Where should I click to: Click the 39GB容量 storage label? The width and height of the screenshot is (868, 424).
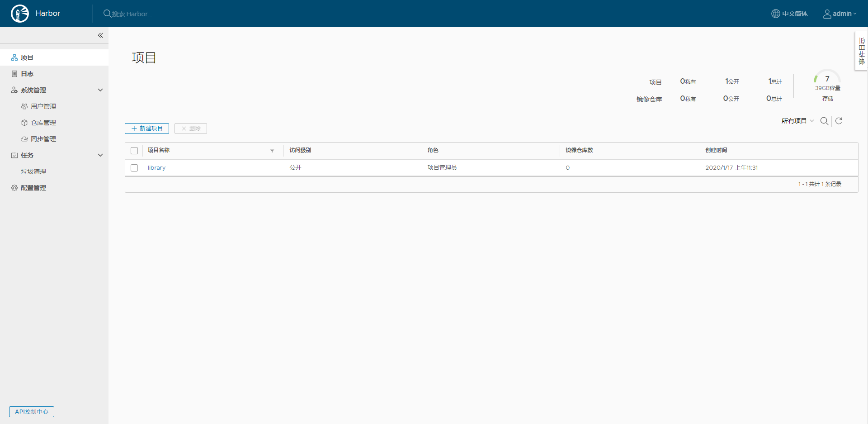(828, 88)
